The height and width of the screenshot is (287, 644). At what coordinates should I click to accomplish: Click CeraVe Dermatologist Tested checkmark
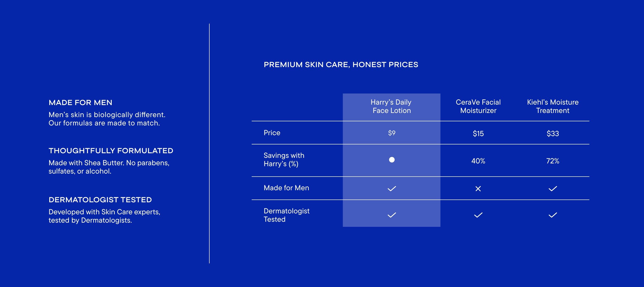coord(478,215)
